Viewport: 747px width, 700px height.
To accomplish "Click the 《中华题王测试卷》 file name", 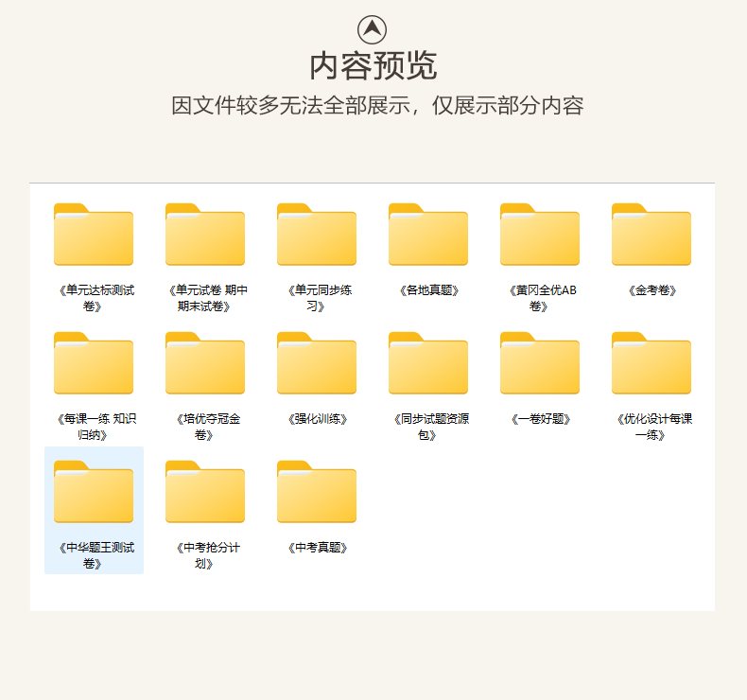I will coord(96,555).
